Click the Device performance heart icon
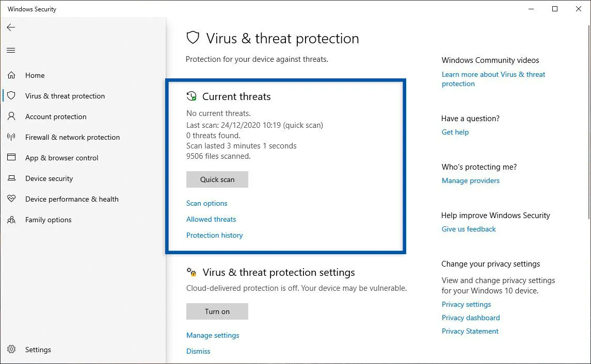The height and width of the screenshot is (364, 591). point(11,199)
